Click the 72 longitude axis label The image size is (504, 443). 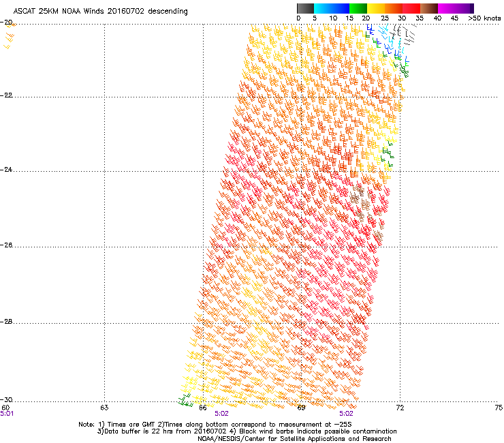click(400, 408)
